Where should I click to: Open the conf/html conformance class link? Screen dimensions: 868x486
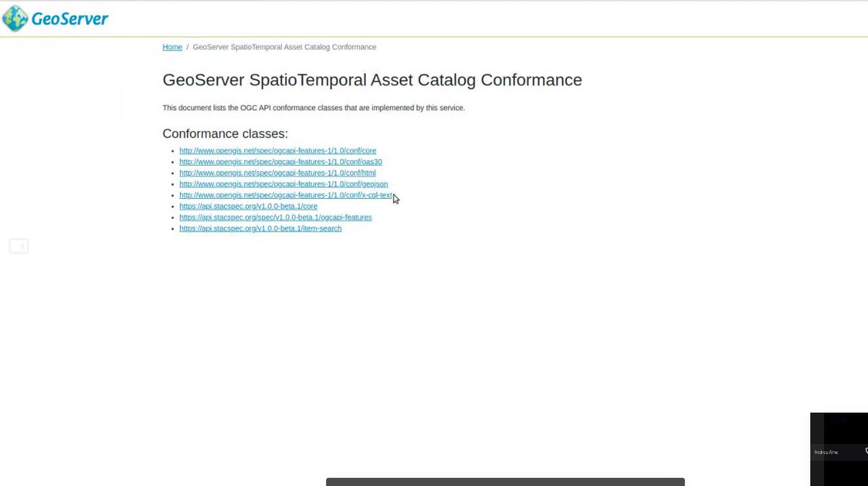tap(278, 172)
